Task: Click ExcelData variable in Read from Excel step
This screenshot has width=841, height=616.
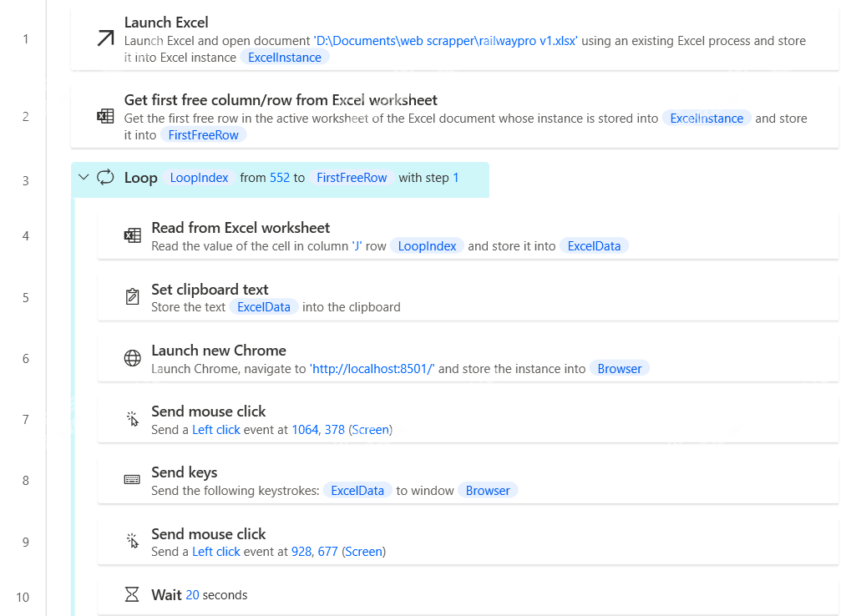Action: click(594, 246)
